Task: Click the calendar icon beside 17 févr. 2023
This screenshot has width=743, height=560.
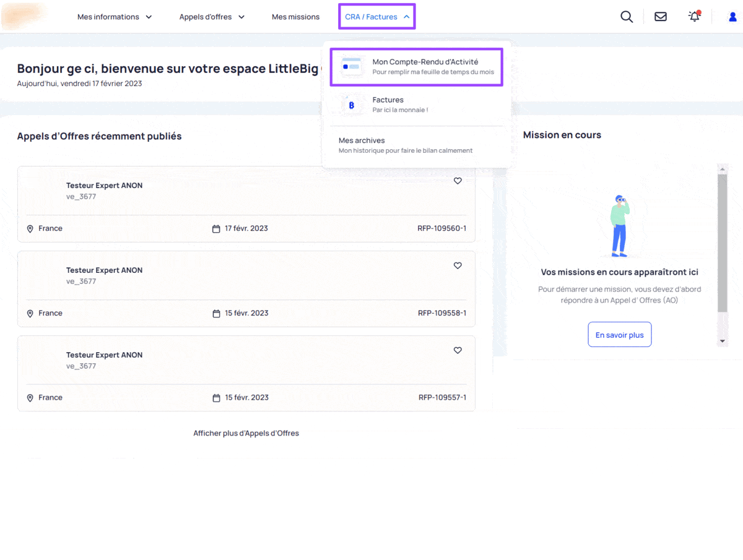Action: click(x=216, y=229)
